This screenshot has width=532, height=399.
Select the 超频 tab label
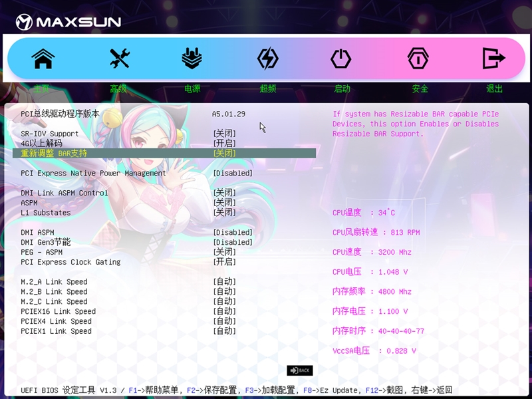(x=268, y=89)
